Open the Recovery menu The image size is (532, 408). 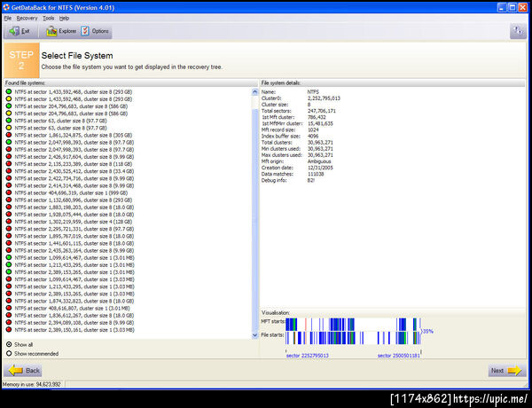[27, 18]
